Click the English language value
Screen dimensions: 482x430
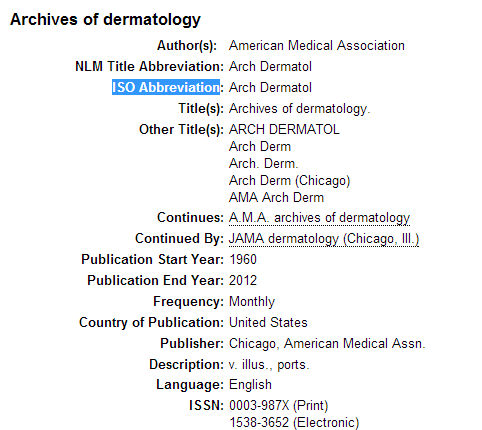click(250, 385)
